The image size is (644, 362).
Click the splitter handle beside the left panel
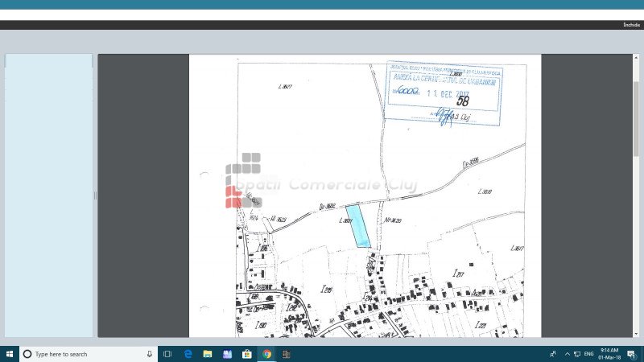pyautogui.click(x=95, y=195)
